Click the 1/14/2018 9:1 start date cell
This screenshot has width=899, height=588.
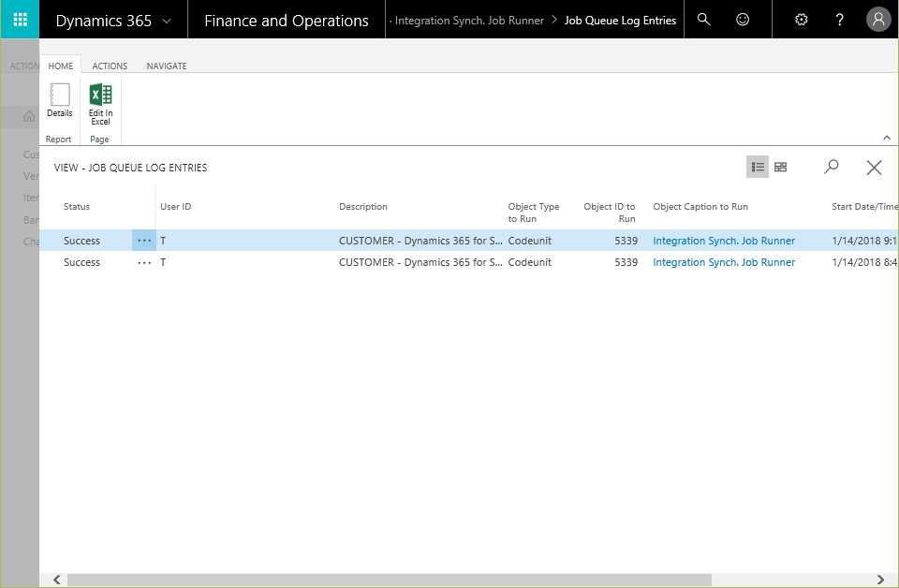(864, 241)
